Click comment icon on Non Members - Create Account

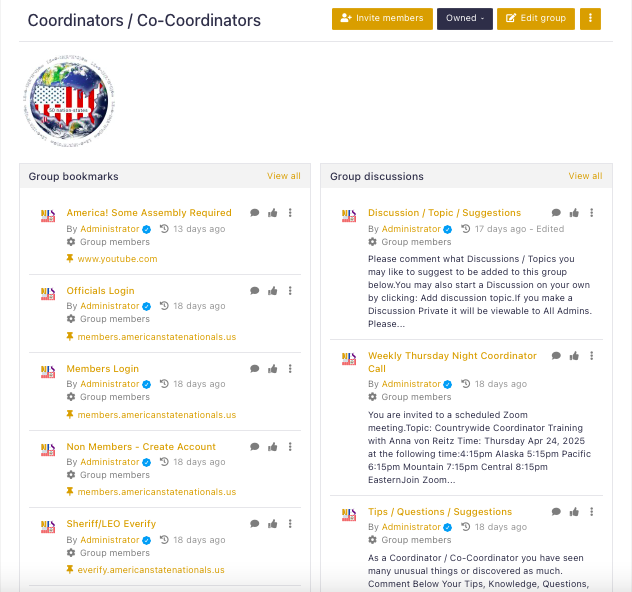click(254, 447)
